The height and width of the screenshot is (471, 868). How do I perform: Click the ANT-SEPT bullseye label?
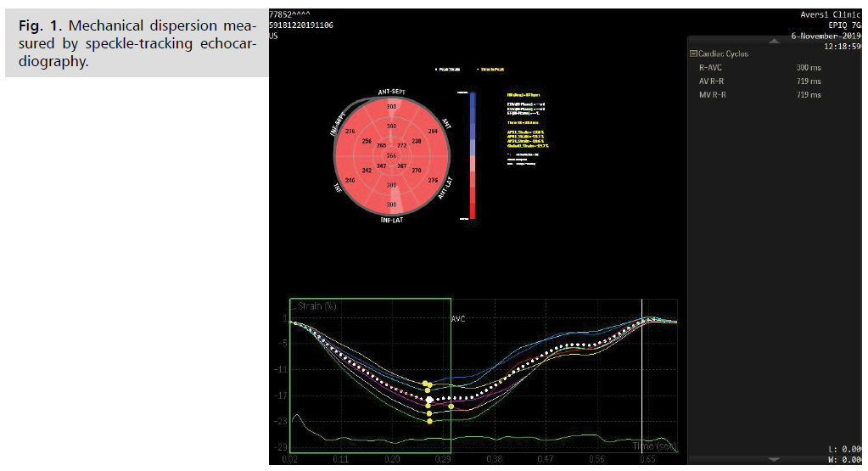(x=391, y=92)
